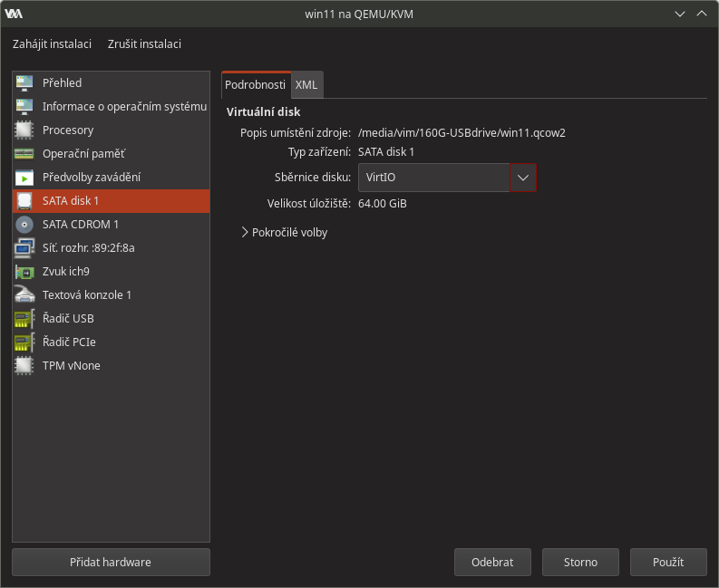Click Zrušit instalaci

pos(144,44)
